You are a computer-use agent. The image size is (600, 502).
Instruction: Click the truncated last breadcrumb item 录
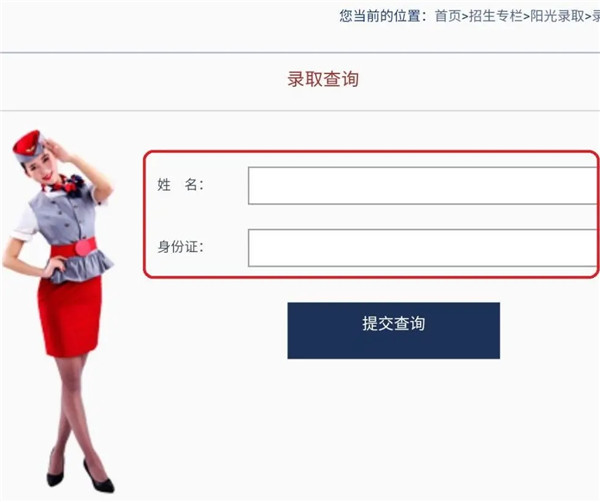(x=596, y=16)
